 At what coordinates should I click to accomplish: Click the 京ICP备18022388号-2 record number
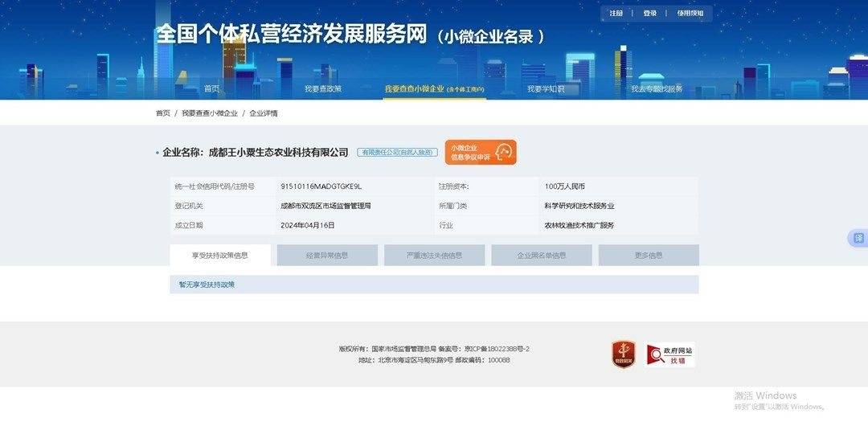point(497,350)
